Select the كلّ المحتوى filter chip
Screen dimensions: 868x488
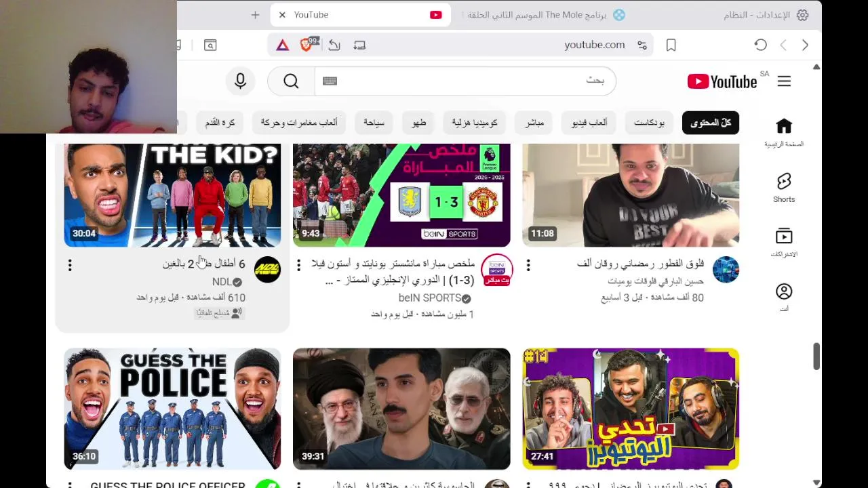[711, 123]
